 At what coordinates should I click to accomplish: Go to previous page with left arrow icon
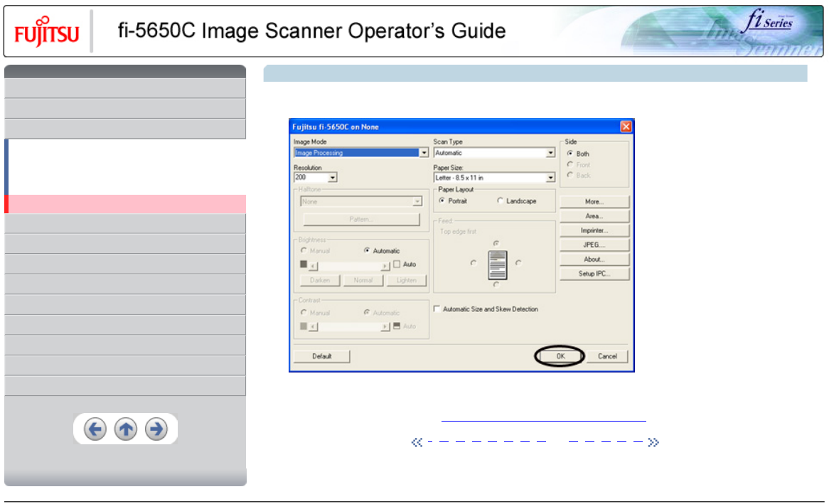point(95,429)
